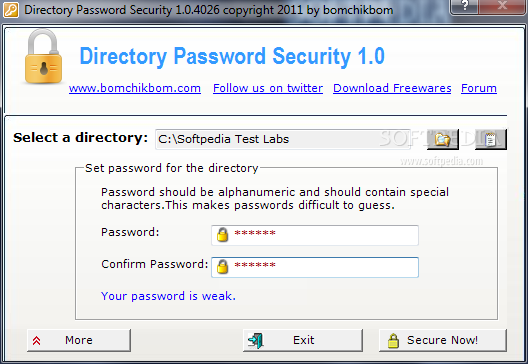Open the Download Freewares link
The width and height of the screenshot is (528, 364).
point(392,88)
